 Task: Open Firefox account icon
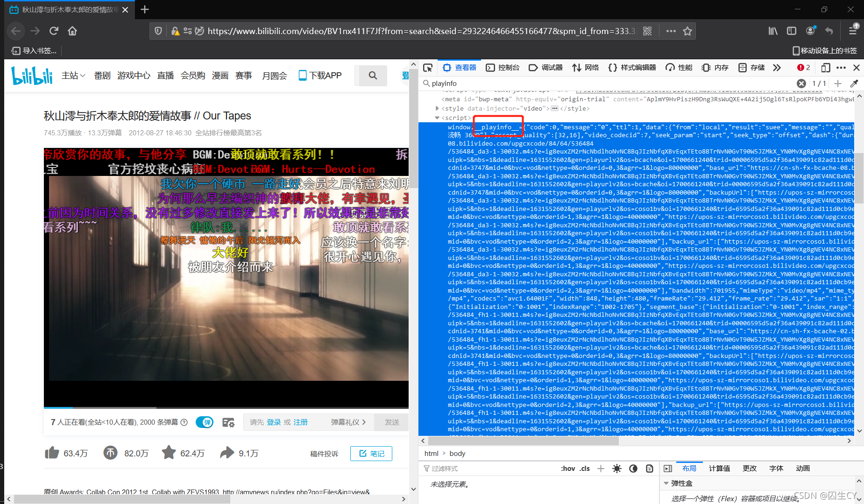click(811, 30)
